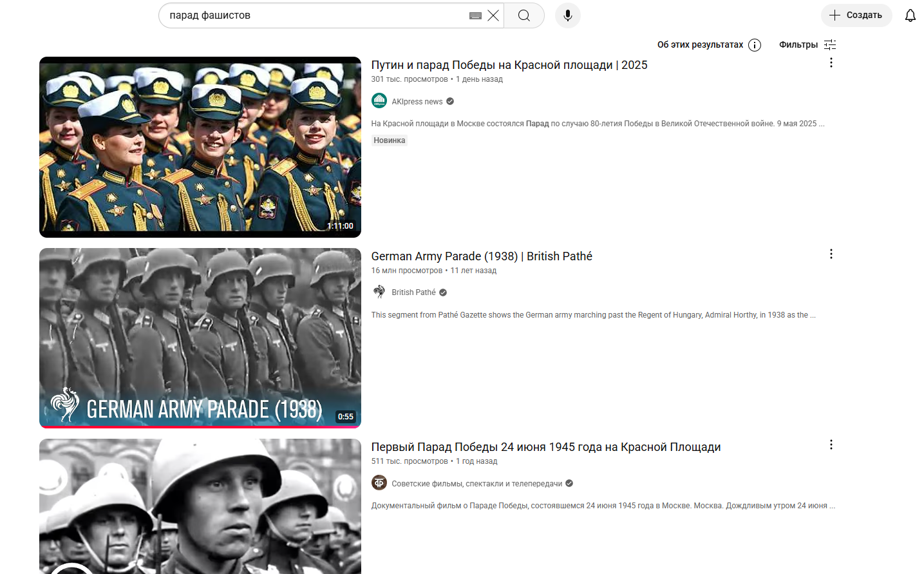Click the Создать button
This screenshot has width=924, height=574.
tap(856, 15)
